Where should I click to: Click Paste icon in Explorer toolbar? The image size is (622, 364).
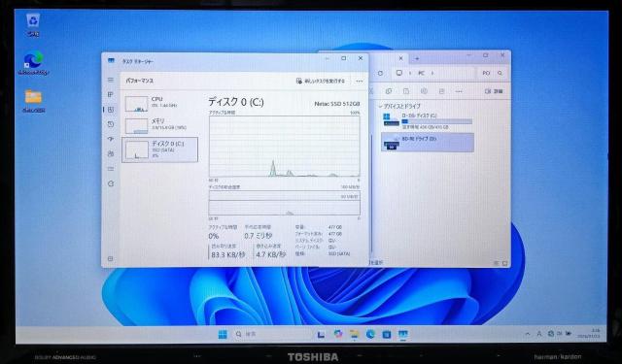click(406, 91)
